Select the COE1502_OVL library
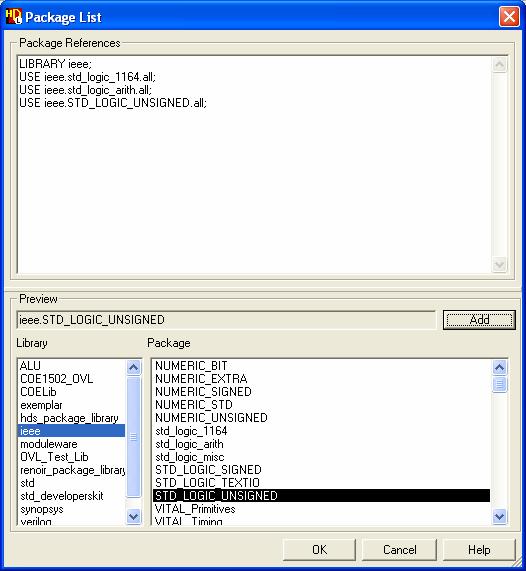Image resolution: width=526 pixels, height=571 pixels. (x=56, y=379)
